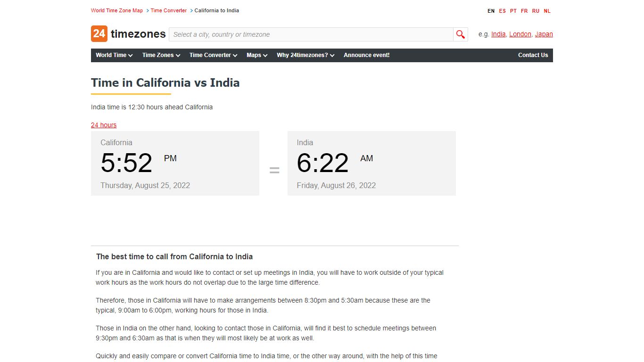The image size is (644, 362).
Task: Open the London example link
Action: coord(520,34)
